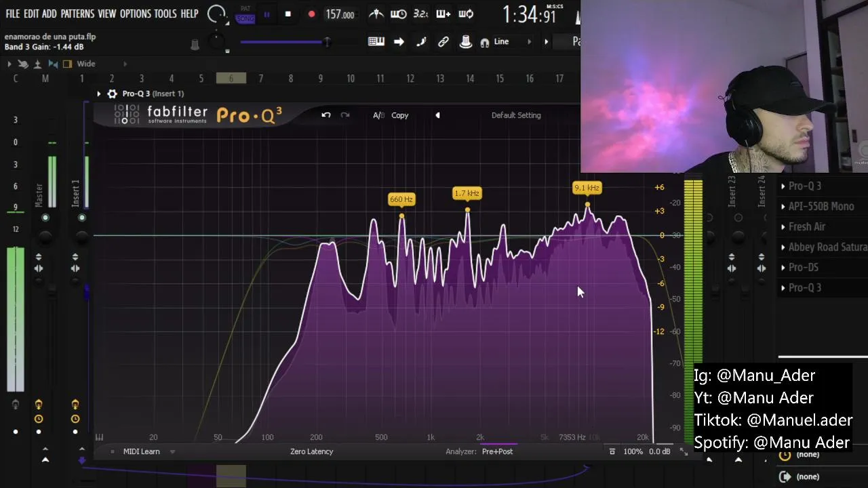Start recording with the red record button

[x=311, y=14]
